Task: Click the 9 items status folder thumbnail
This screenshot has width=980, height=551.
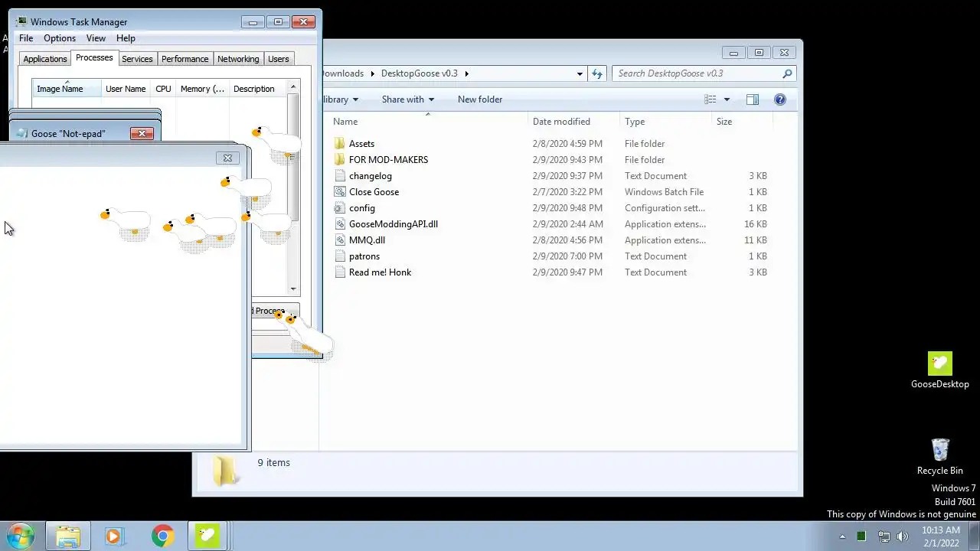Action: tap(225, 471)
